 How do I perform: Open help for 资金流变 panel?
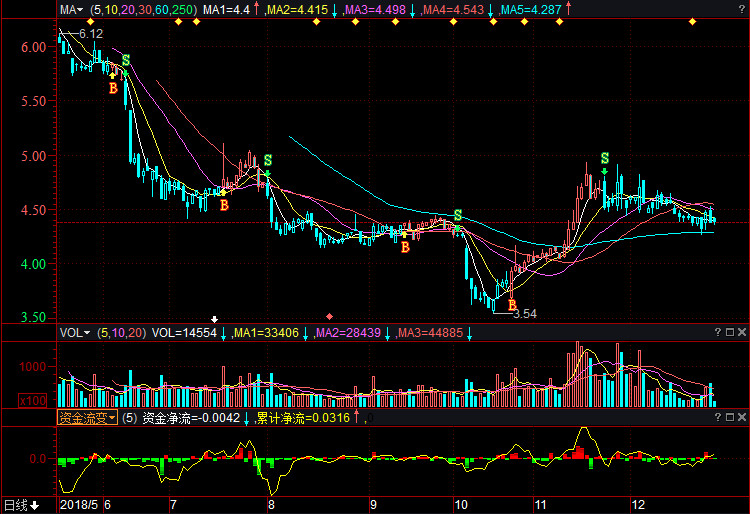coord(717,417)
